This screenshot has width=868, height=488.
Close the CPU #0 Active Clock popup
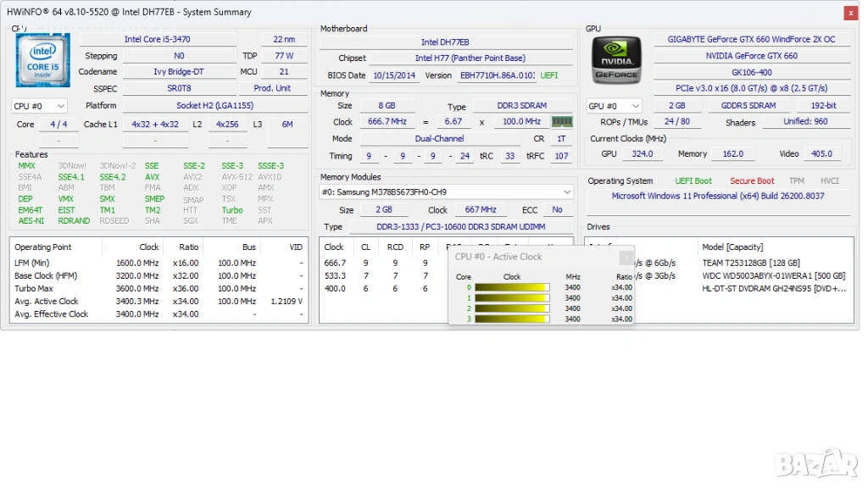pyautogui.click(x=626, y=258)
